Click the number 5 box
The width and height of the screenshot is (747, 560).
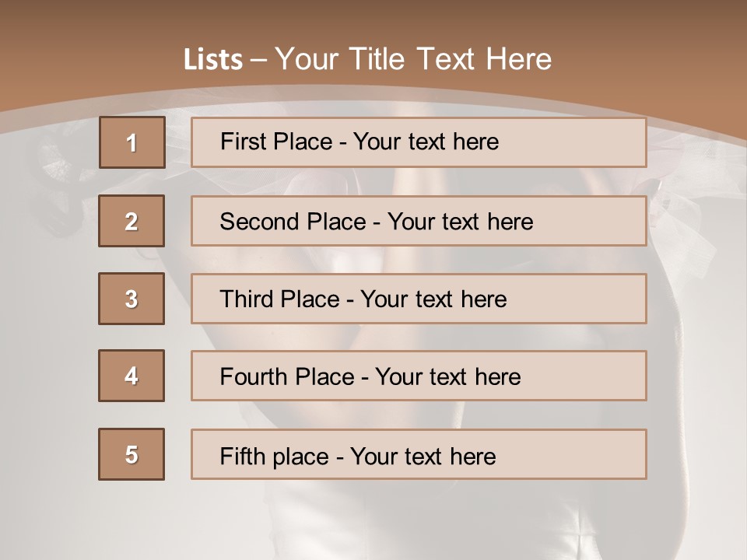point(132,454)
